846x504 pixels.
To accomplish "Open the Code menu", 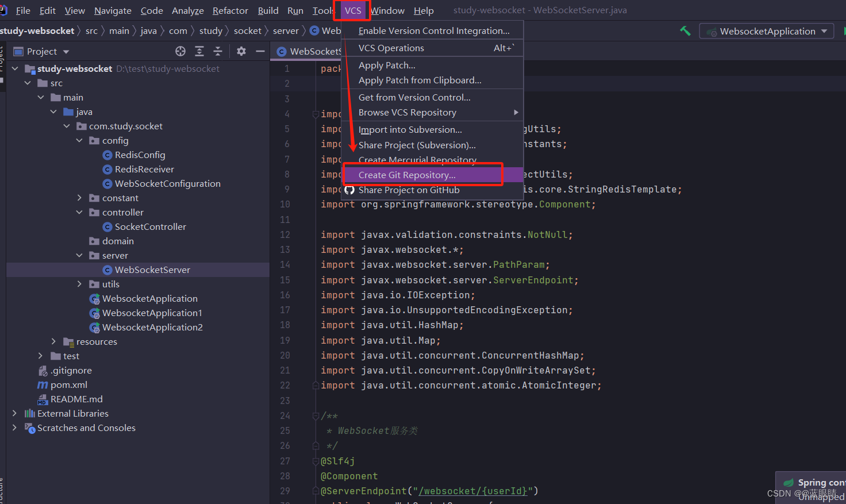I will (152, 10).
